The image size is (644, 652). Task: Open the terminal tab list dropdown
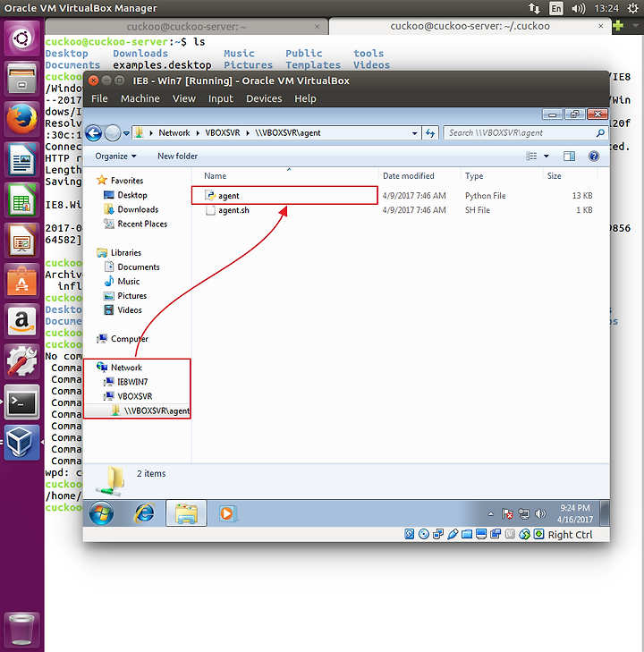[x=635, y=26]
